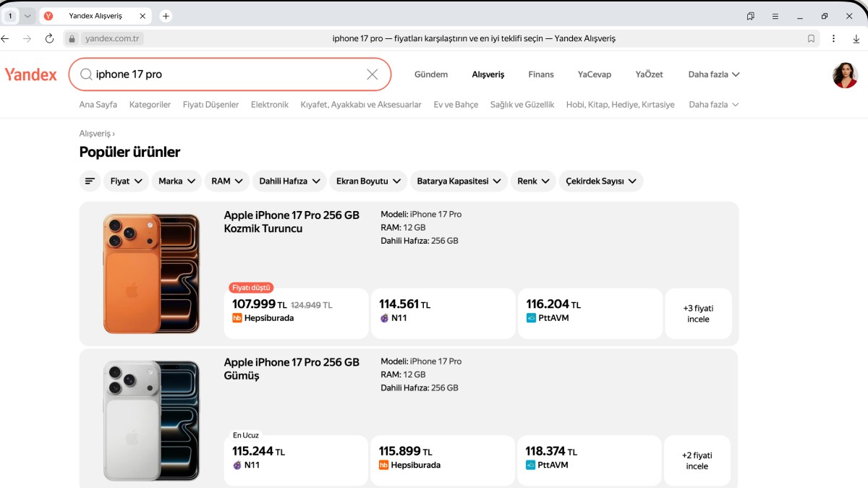Screen dimensions: 868x488
Task: Bookmark this page in address bar
Action: (x=811, y=39)
